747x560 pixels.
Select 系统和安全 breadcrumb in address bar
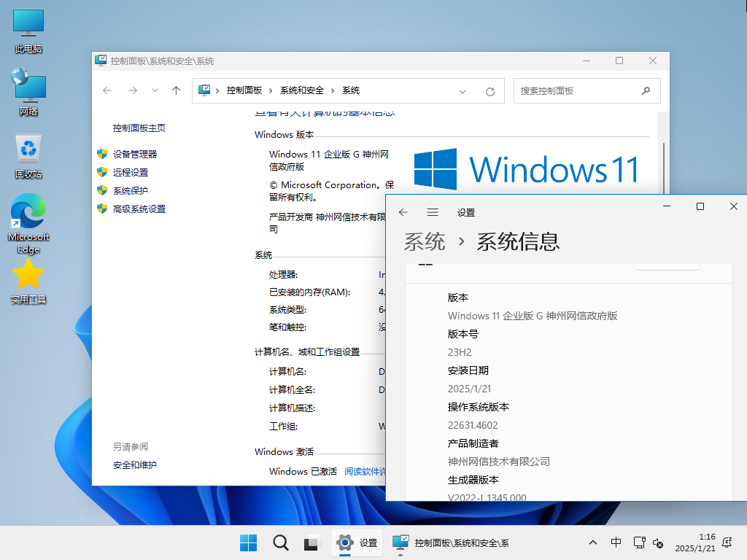coord(302,90)
